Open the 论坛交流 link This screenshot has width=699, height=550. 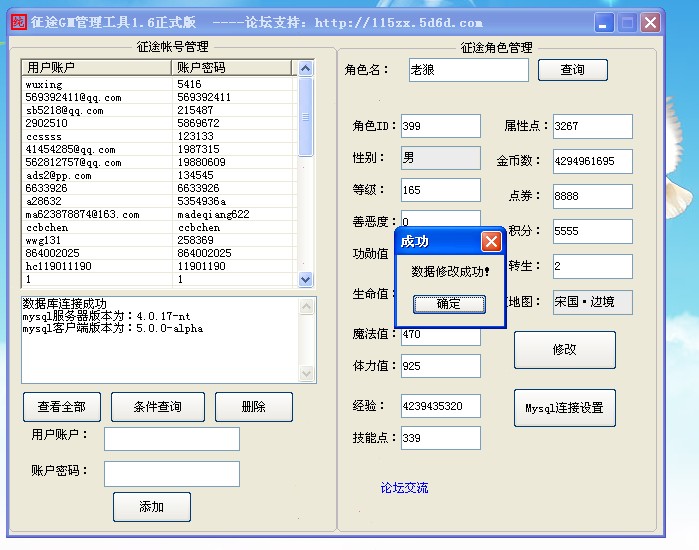[404, 488]
